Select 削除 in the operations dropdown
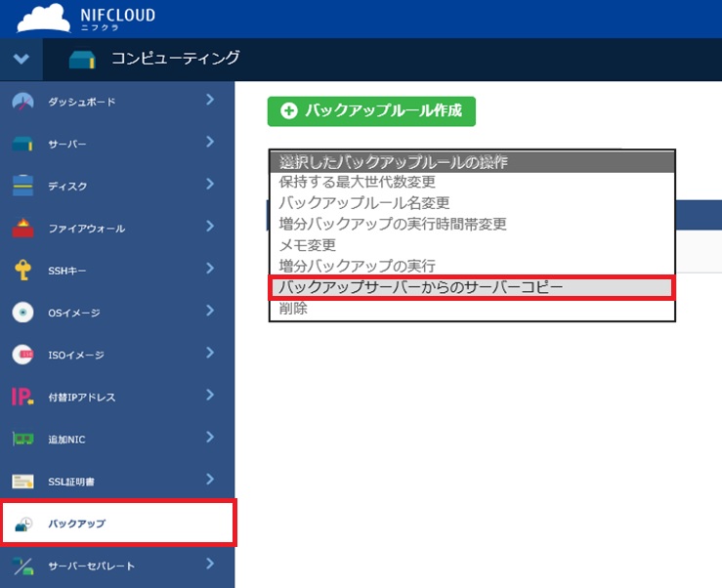The height and width of the screenshot is (588, 722). [472, 309]
